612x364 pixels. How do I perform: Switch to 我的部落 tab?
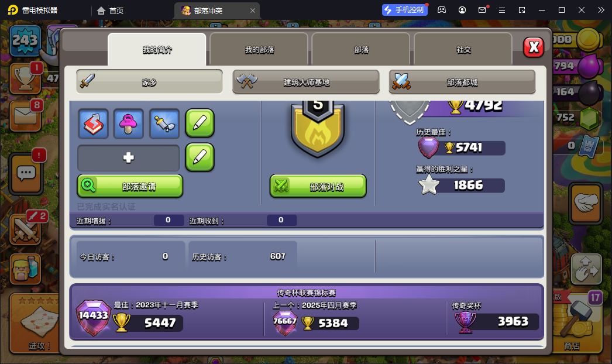(x=259, y=50)
